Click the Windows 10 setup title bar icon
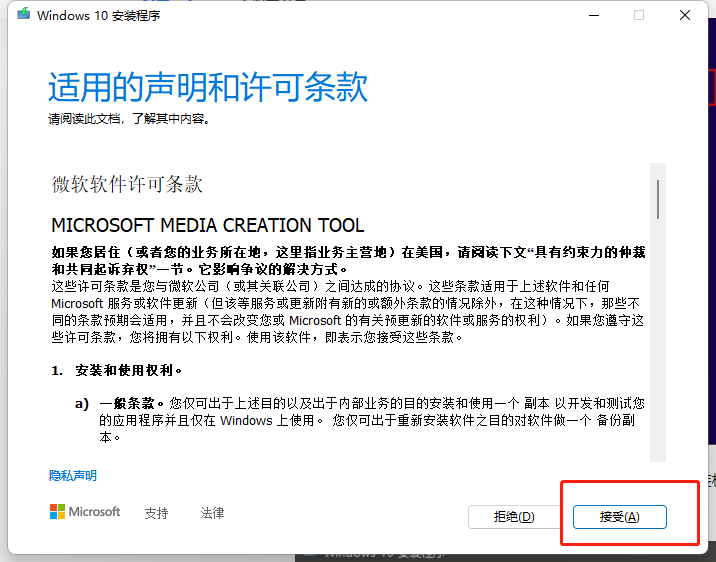Viewport: 716px width, 562px height. point(24,14)
